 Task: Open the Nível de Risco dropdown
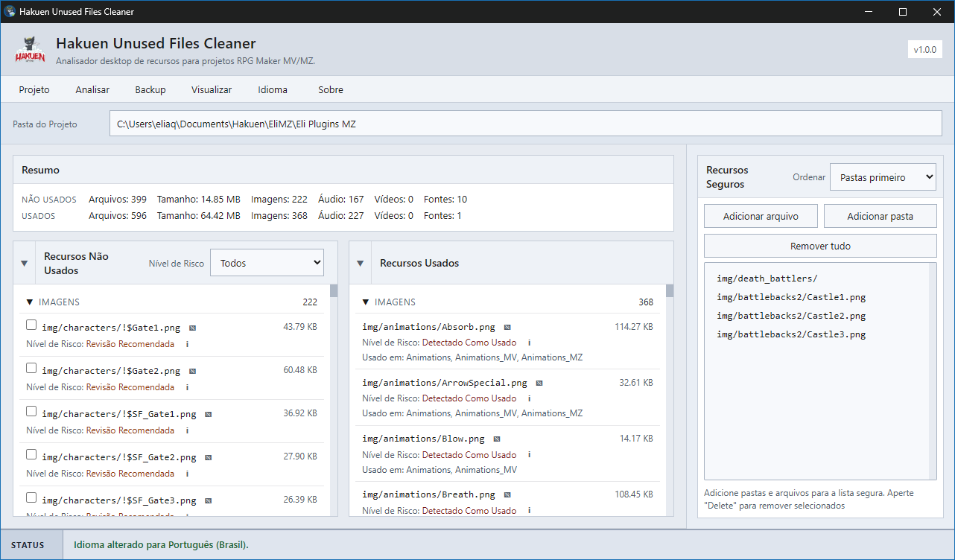pyautogui.click(x=267, y=263)
